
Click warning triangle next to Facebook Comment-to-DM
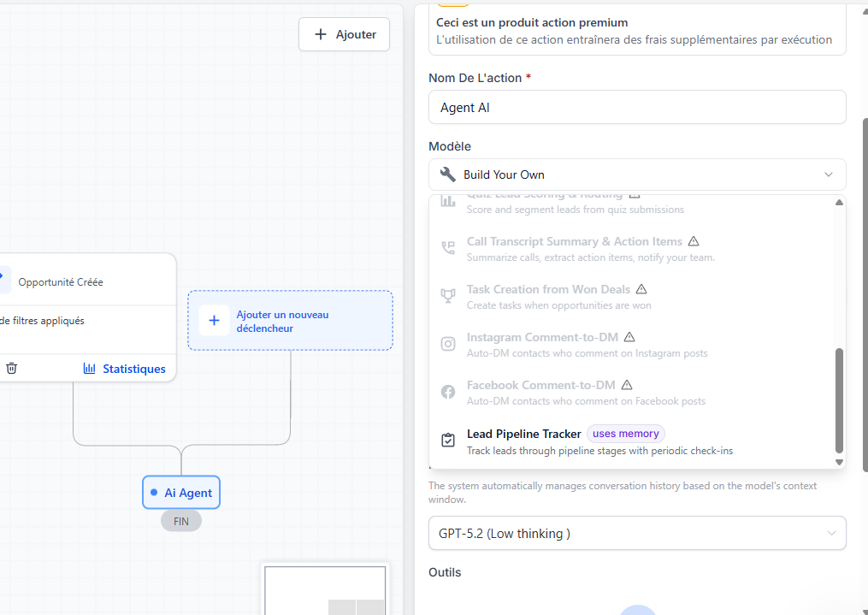click(627, 385)
